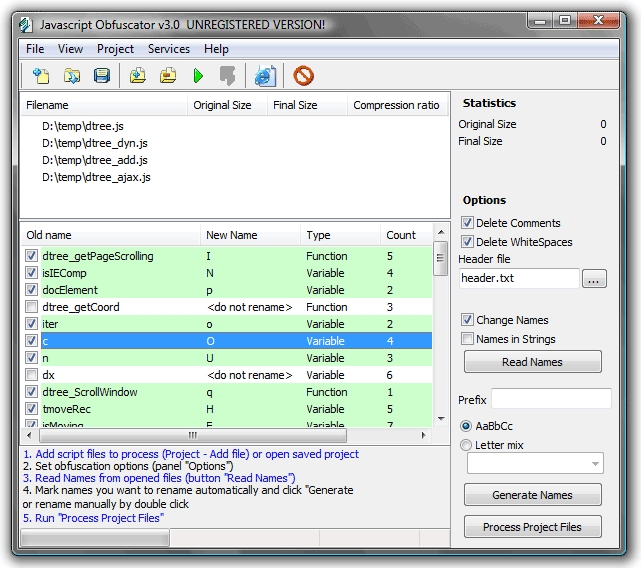
Task: Click the Internet Explorer web page icon
Action: [264, 75]
